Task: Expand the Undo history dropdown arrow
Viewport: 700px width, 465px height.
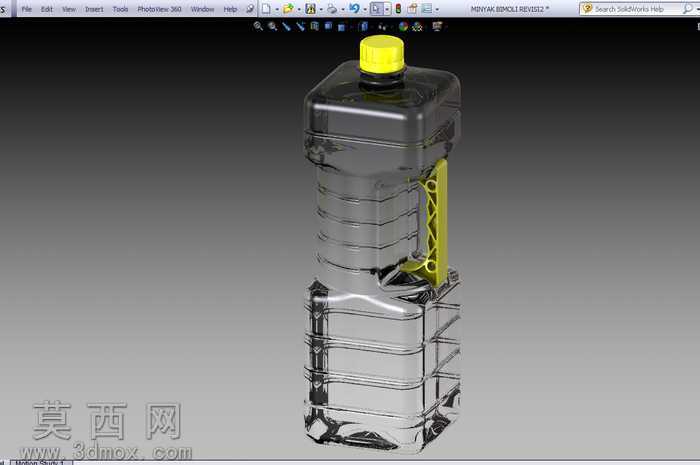Action: 365,9
